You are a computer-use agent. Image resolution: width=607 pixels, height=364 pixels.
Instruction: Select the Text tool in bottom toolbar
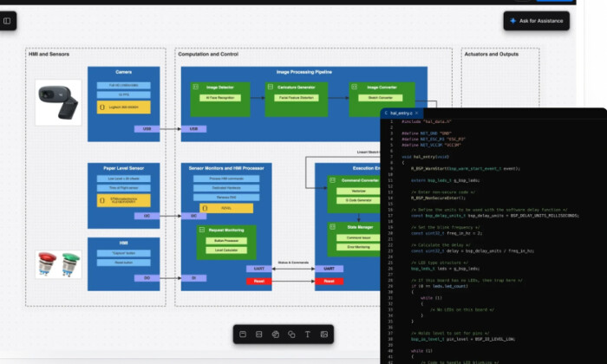[308, 335]
